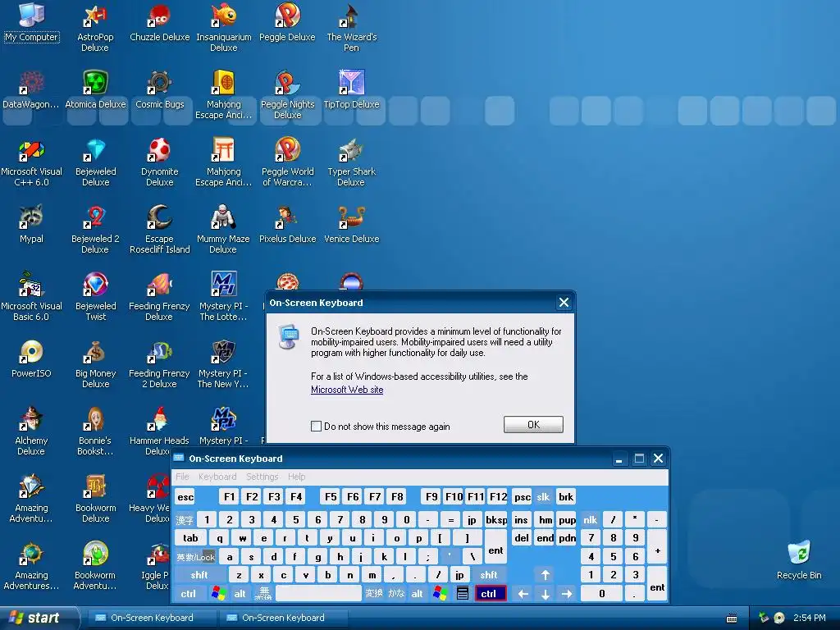The width and height of the screenshot is (840, 630).
Task: Click the clock showing 2:54 PM
Action: tap(810, 619)
